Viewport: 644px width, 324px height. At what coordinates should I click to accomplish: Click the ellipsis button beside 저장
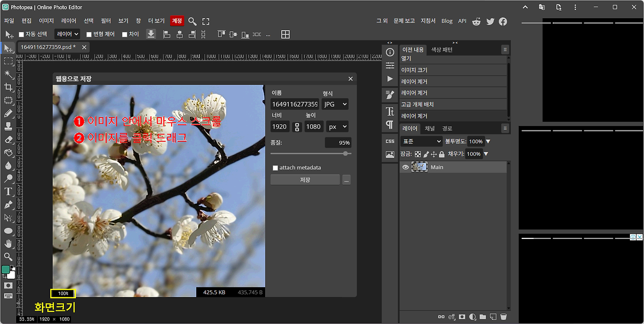346,180
